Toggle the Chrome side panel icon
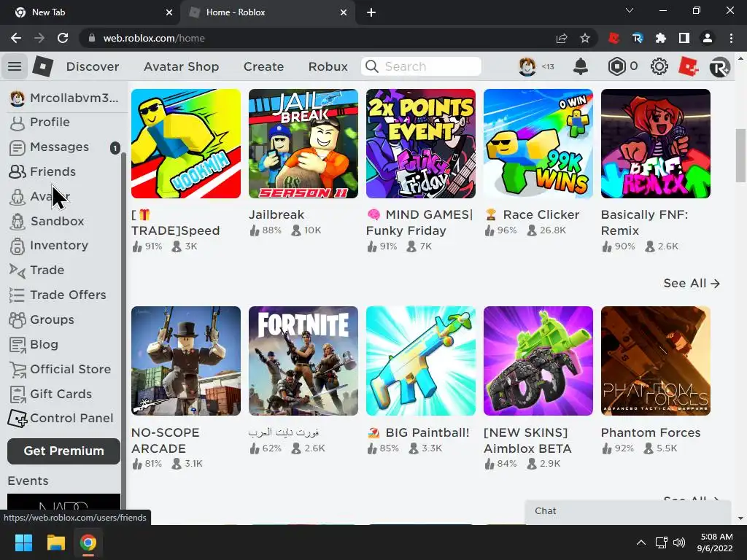The width and height of the screenshot is (747, 560). pyautogui.click(x=684, y=38)
